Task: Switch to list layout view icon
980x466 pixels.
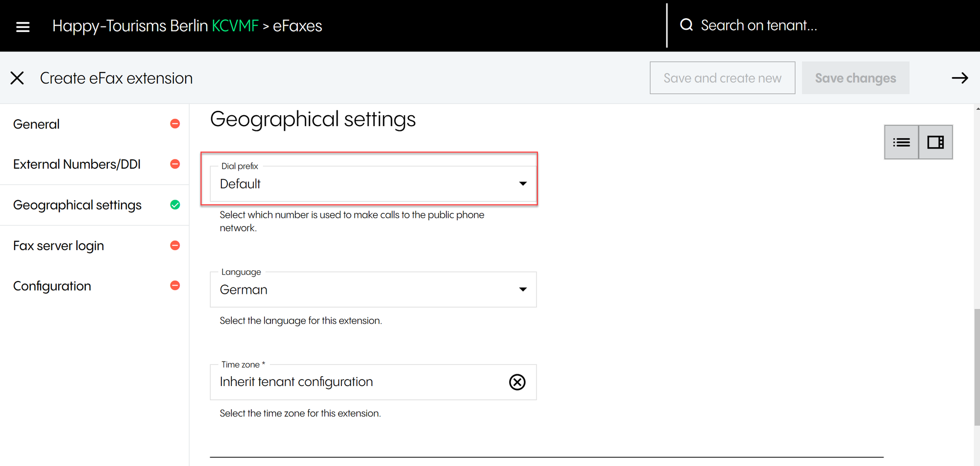Action: coord(901,142)
